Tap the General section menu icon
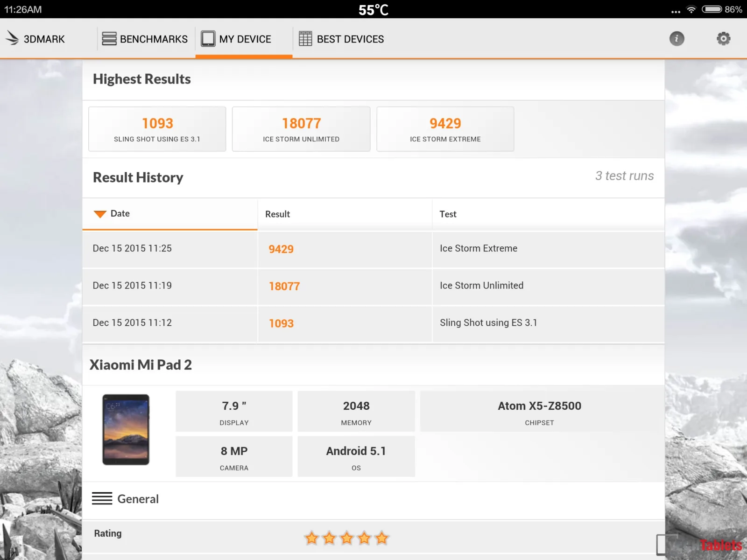 pos(102,498)
